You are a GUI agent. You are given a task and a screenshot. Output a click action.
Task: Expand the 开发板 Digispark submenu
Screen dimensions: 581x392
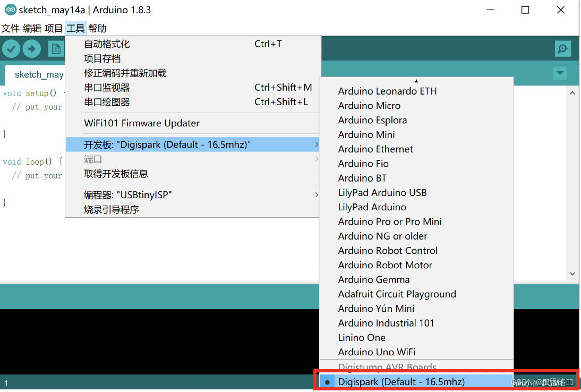pos(193,144)
